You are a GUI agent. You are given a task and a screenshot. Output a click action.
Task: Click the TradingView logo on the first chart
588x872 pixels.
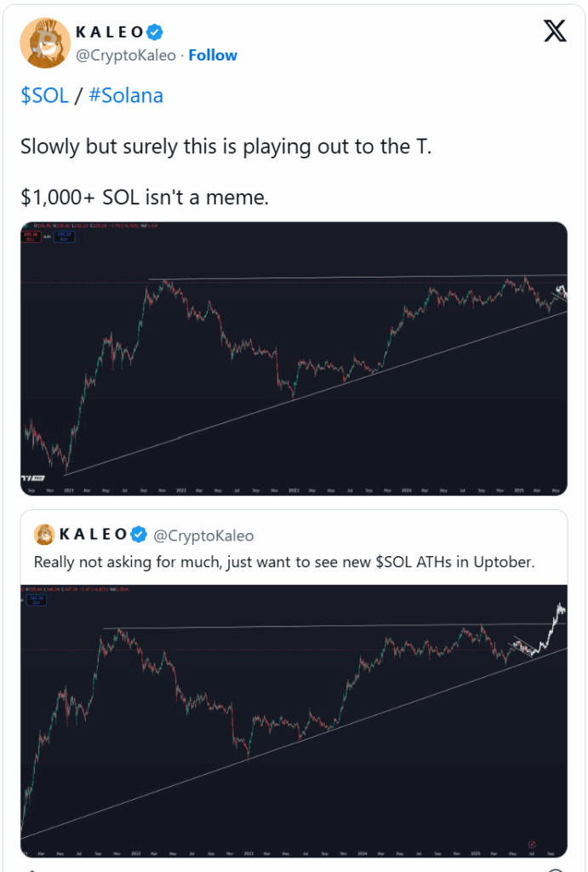click(x=33, y=478)
